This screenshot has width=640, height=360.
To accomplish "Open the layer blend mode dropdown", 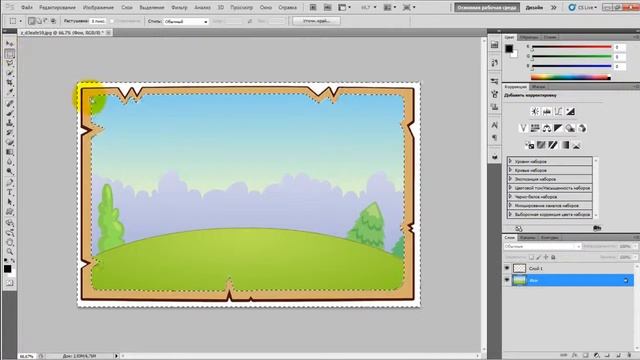I will tap(542, 247).
